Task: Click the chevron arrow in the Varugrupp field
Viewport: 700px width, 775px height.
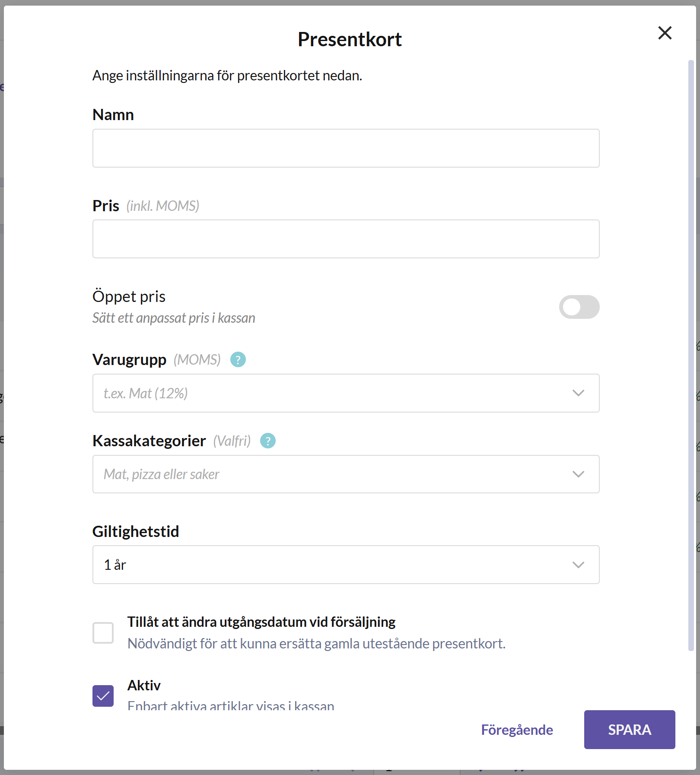Action: [578, 393]
